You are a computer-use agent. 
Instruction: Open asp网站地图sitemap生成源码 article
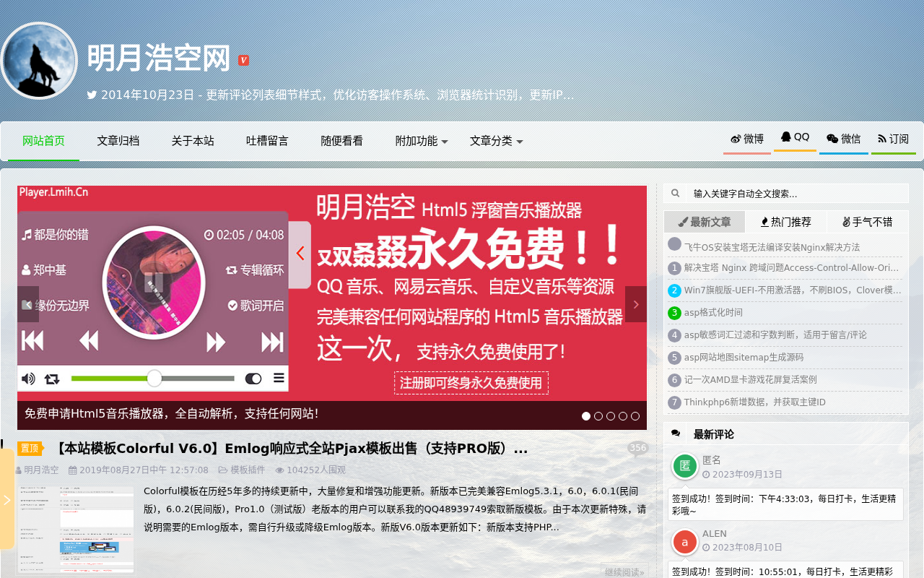744,357
